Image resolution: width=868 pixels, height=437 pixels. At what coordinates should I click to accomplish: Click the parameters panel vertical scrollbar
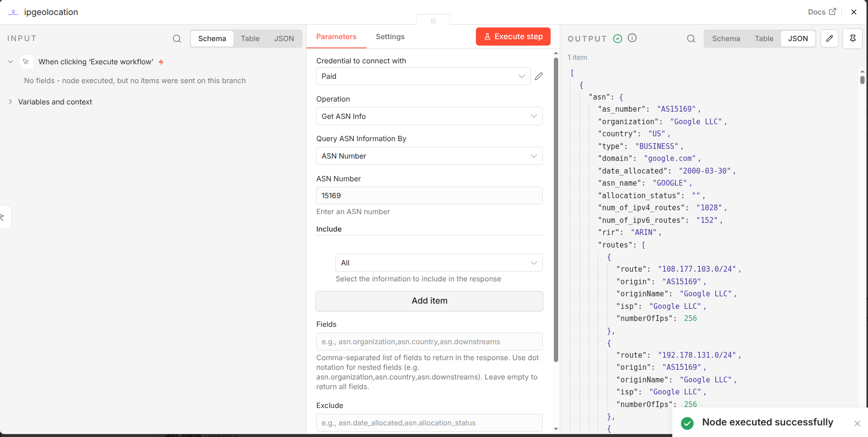point(556,208)
